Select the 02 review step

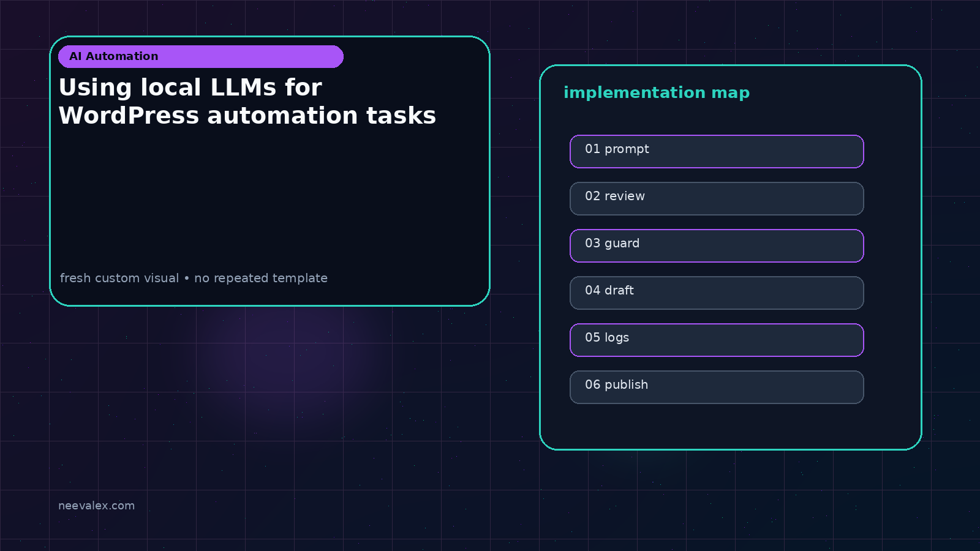click(x=717, y=198)
